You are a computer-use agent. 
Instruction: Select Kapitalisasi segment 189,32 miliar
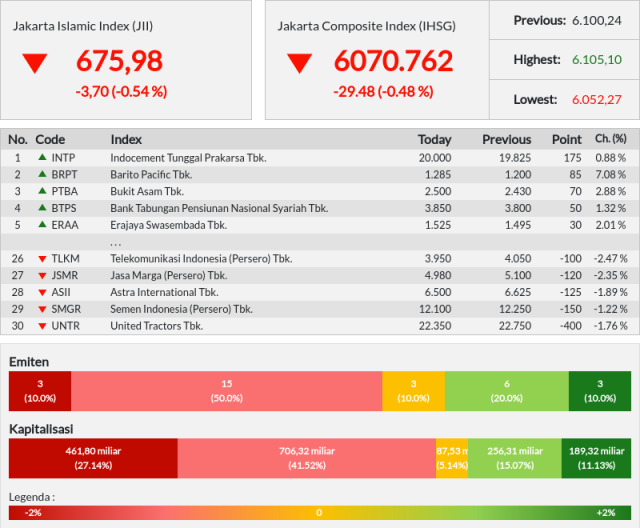click(596, 458)
